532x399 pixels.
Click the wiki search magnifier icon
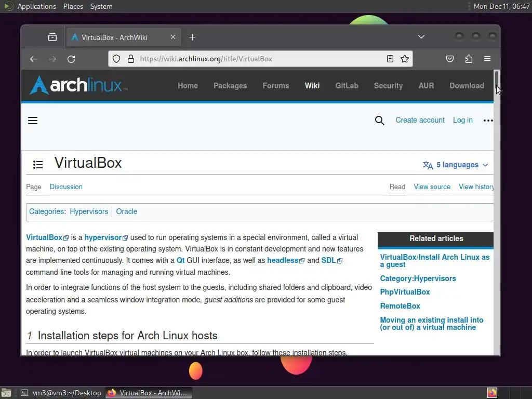(x=380, y=120)
